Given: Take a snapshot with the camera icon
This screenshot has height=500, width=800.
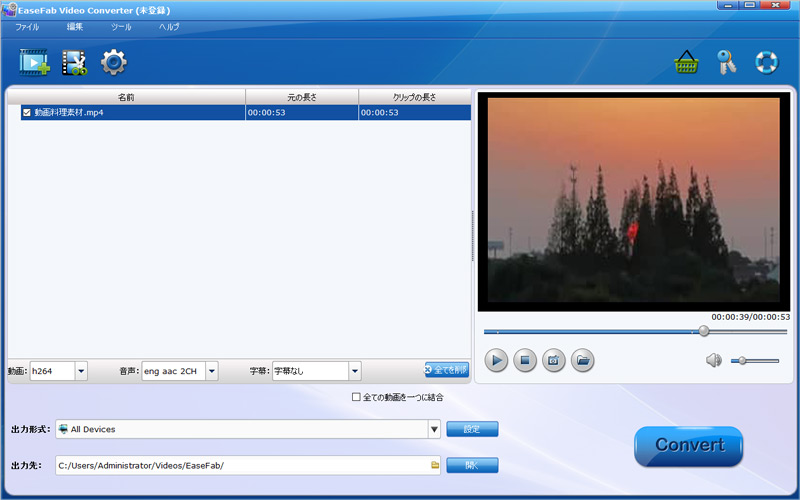Looking at the screenshot, I should (554, 361).
